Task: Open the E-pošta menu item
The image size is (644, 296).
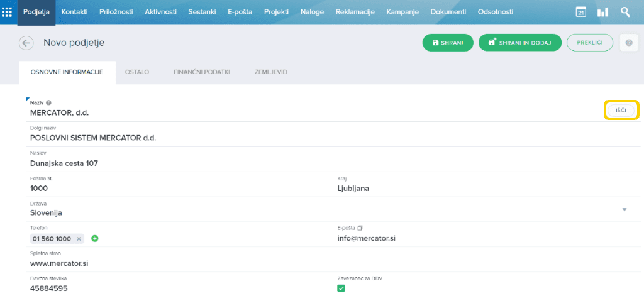Action: [x=240, y=12]
